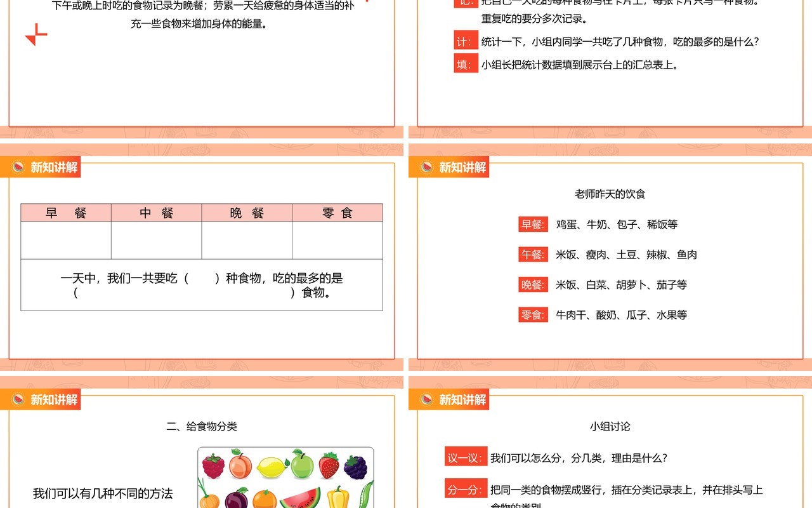This screenshot has height=508, width=812.
Task: Click the empty cell under 零 食
Action: 337,241
